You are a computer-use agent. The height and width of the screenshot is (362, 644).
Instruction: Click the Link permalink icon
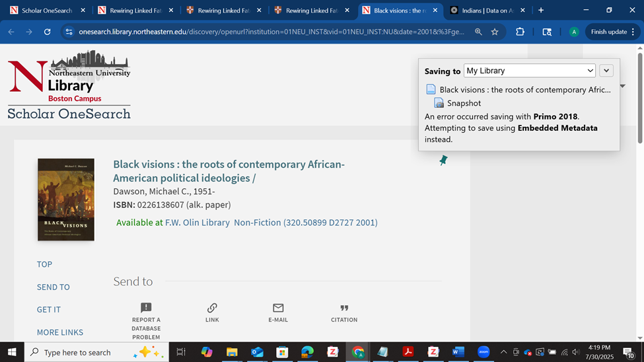click(212, 308)
